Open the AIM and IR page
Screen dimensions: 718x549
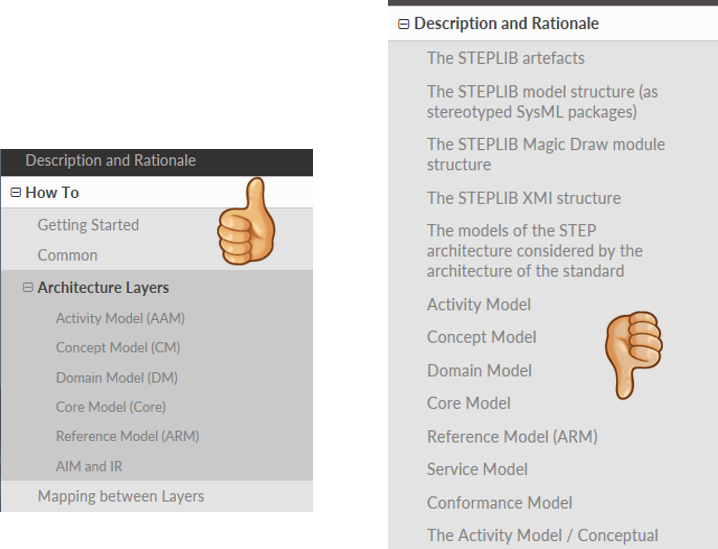click(x=89, y=466)
